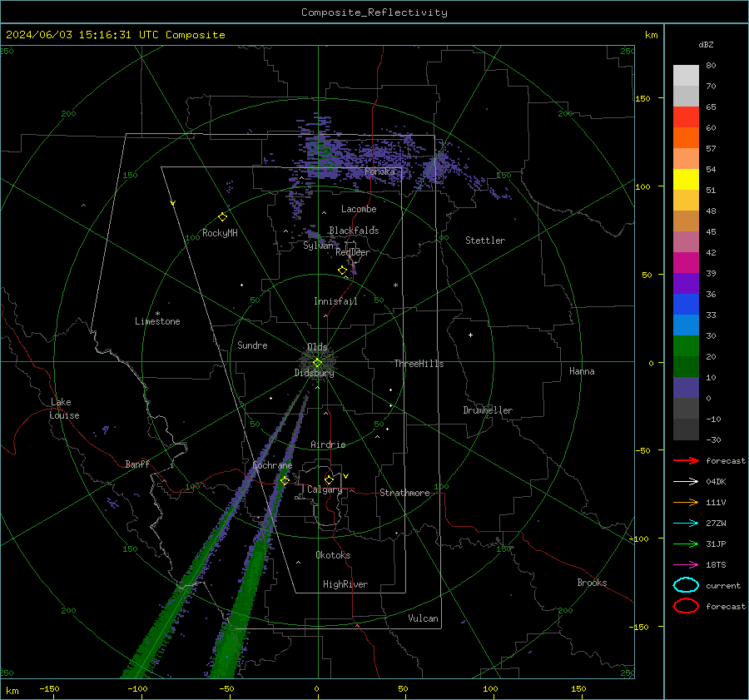Choose the magenta 39–42 dBZ swatch

[x=686, y=263]
